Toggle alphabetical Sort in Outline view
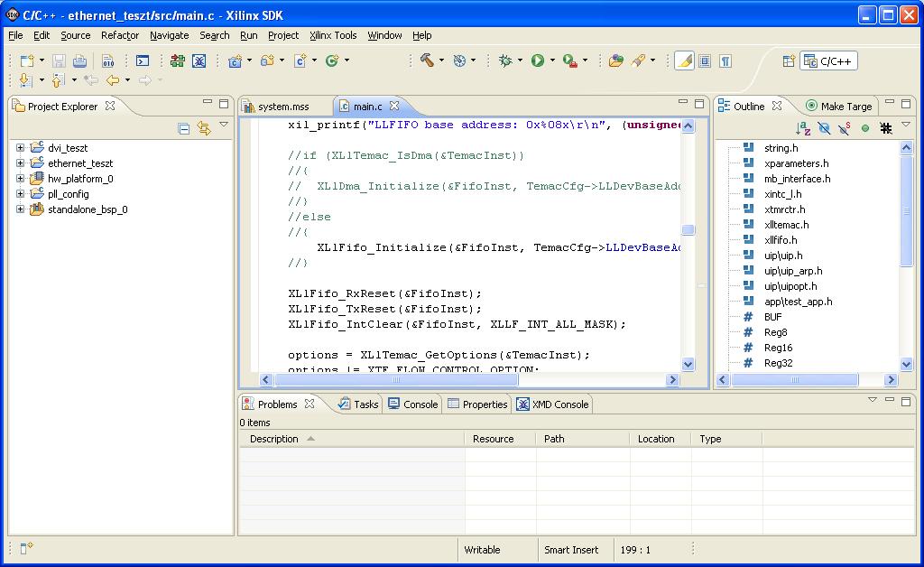Viewport: 924px width, 567px height. (x=803, y=128)
